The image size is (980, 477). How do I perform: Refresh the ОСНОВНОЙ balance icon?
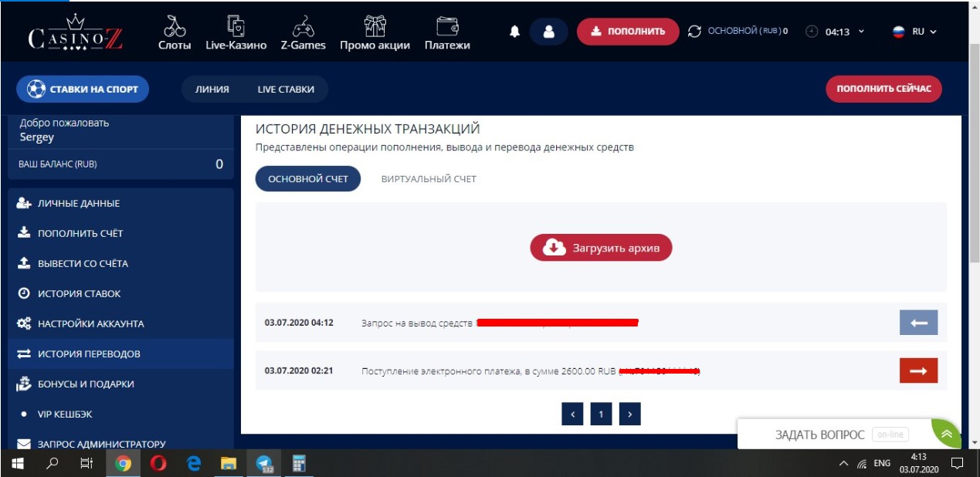pos(694,32)
